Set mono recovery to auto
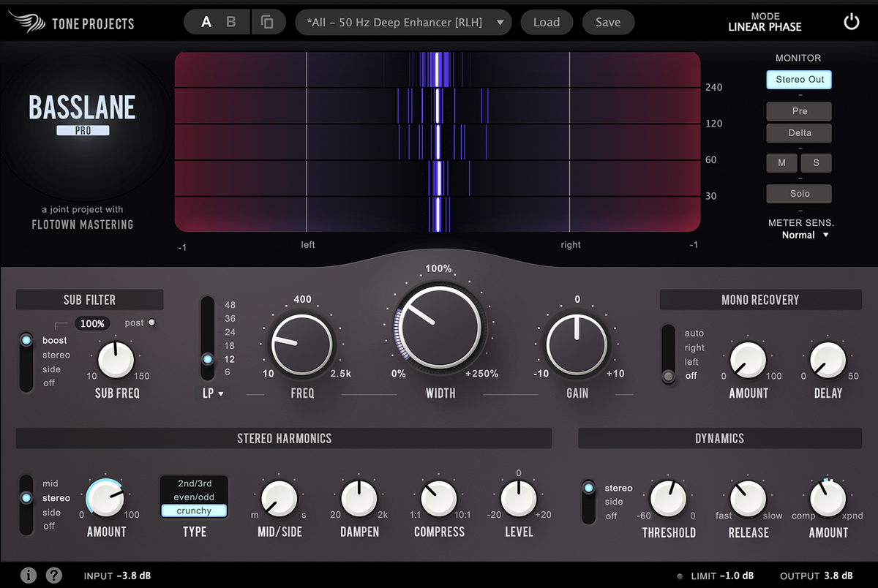878x588 pixels. coord(694,333)
